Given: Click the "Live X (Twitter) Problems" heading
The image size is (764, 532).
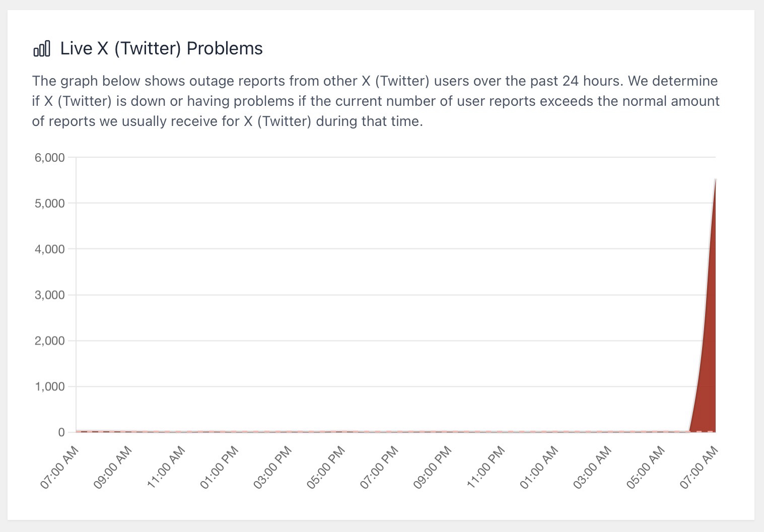Looking at the screenshot, I should (161, 48).
